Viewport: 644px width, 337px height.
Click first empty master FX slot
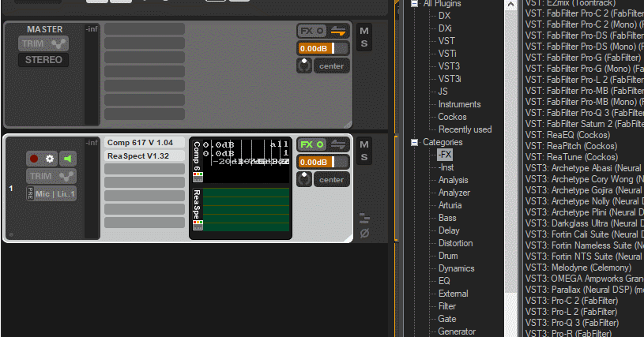(x=144, y=29)
